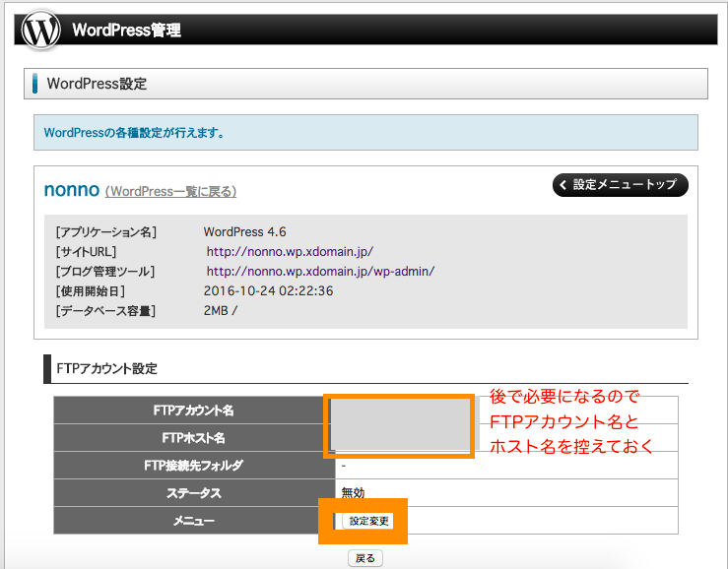Select the [データベース容量] label
728x569 pixels.
[x=105, y=310]
